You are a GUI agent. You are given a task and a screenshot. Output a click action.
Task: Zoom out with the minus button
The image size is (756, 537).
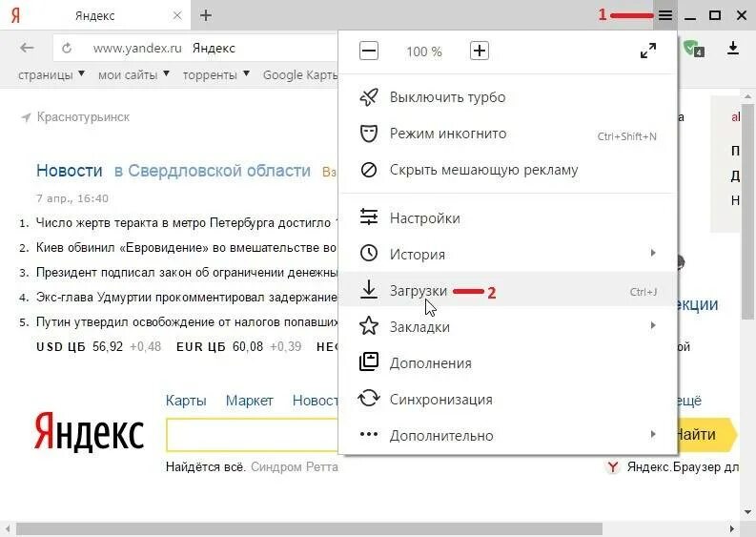(x=369, y=51)
